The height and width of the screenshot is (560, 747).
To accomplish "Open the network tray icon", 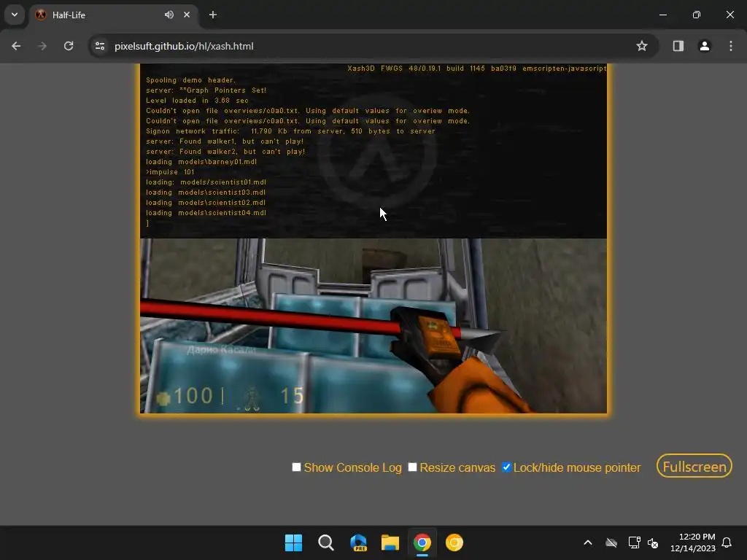I will coord(634,542).
